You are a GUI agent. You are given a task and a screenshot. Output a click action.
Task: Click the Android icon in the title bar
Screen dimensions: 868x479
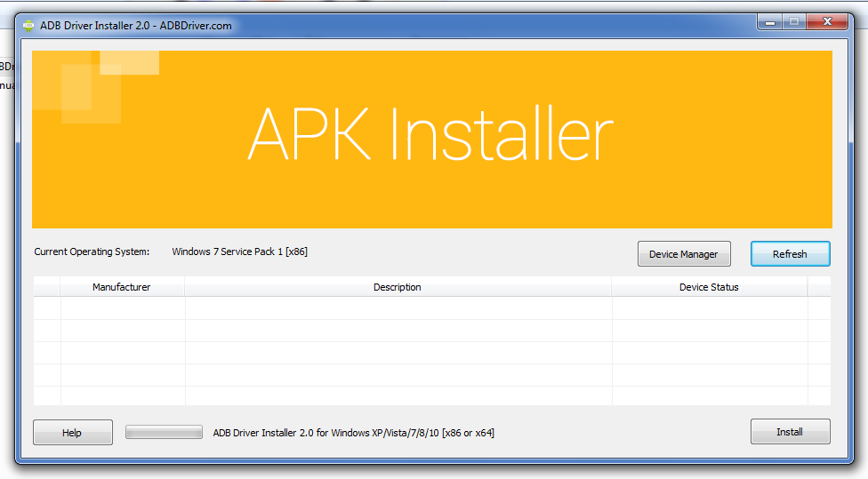(x=28, y=26)
